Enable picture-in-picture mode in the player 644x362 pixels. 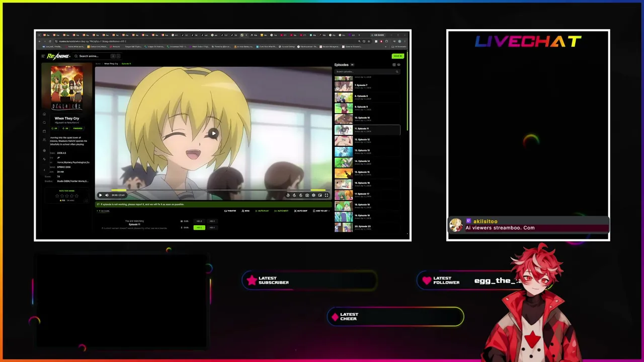(x=320, y=195)
